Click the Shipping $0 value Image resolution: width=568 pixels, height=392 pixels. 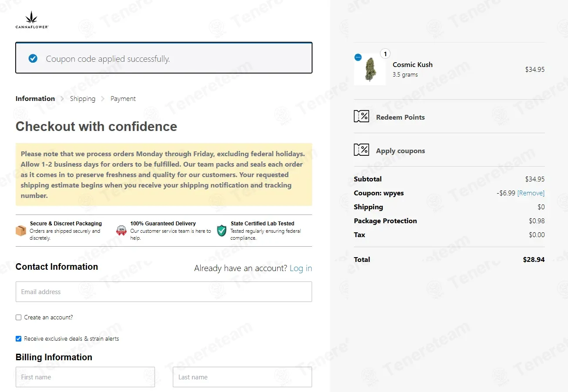[x=541, y=207]
